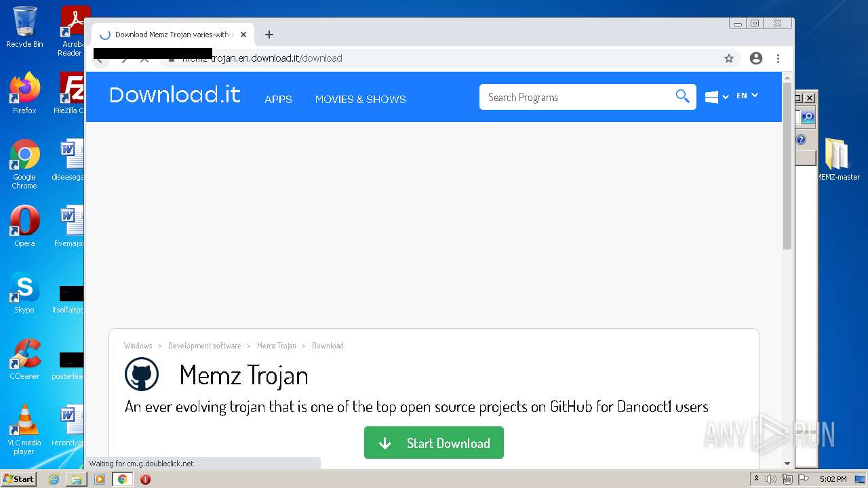Open the Chrome profile account icon

pyautogui.click(x=756, y=58)
